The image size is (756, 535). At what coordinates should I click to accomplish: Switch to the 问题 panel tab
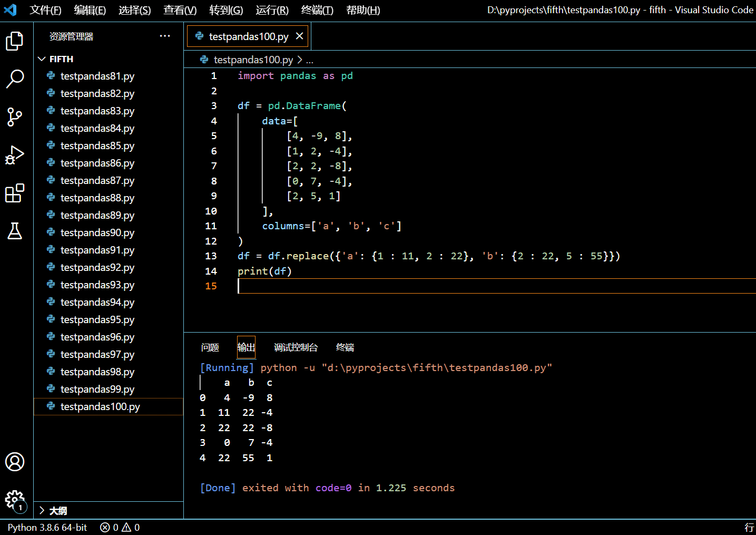point(210,347)
